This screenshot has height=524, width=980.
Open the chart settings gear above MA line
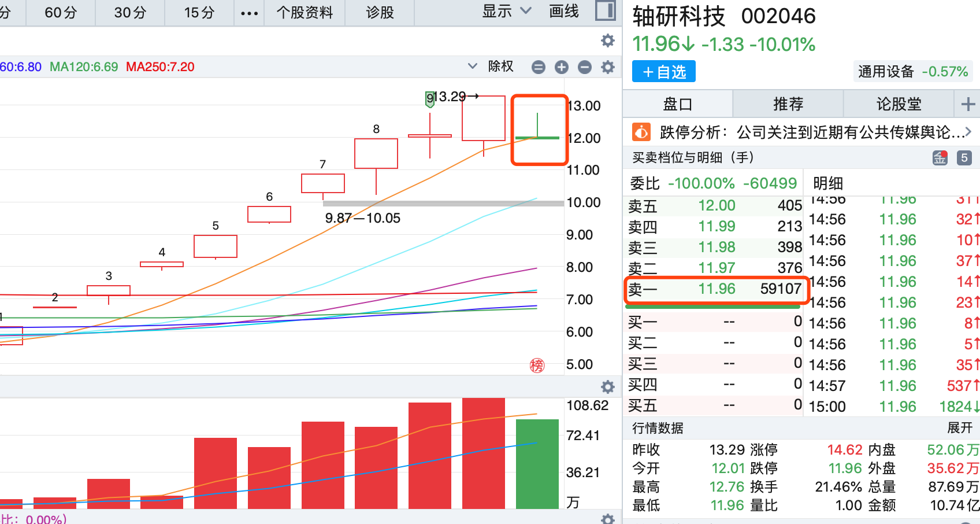coord(607,40)
